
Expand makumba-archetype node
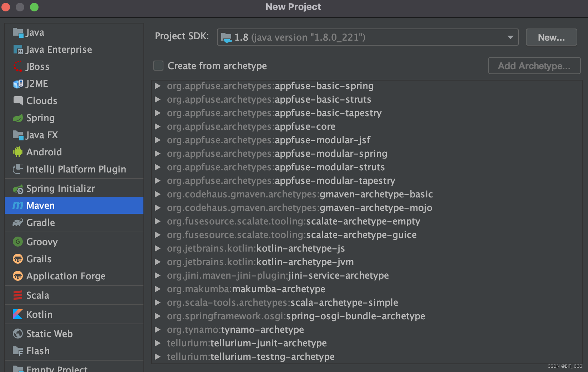pyautogui.click(x=157, y=289)
